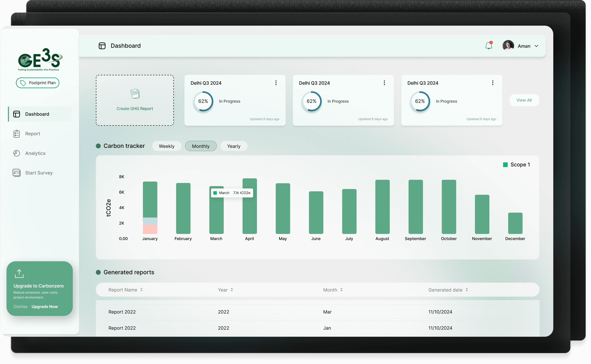Click the Analytics pie chart icon
Screen dimensions: 591x364
(x=17, y=153)
